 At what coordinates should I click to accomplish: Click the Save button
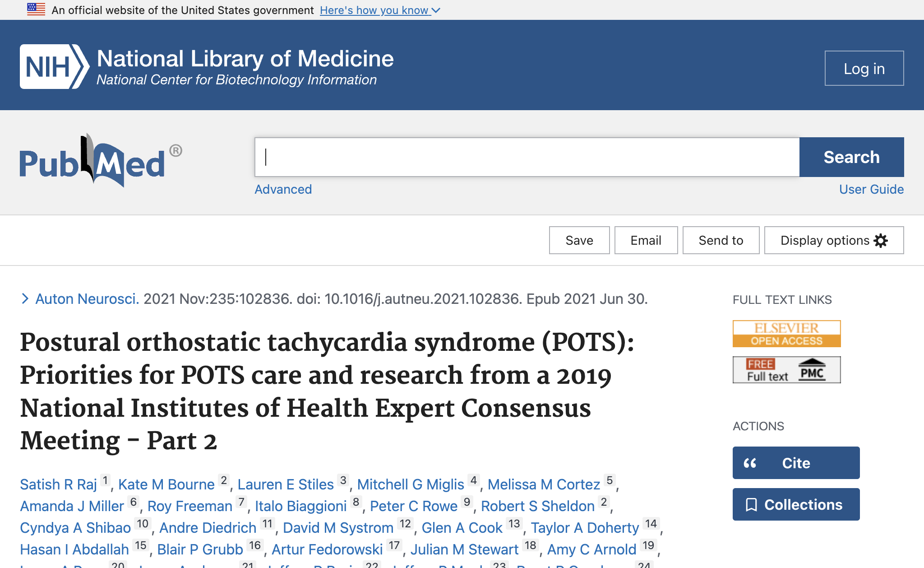(579, 240)
